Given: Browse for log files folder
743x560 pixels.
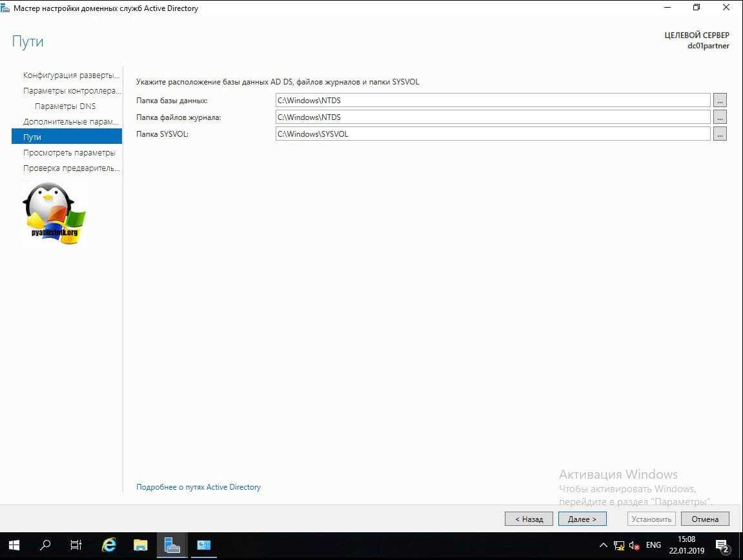Looking at the screenshot, I should pos(720,117).
